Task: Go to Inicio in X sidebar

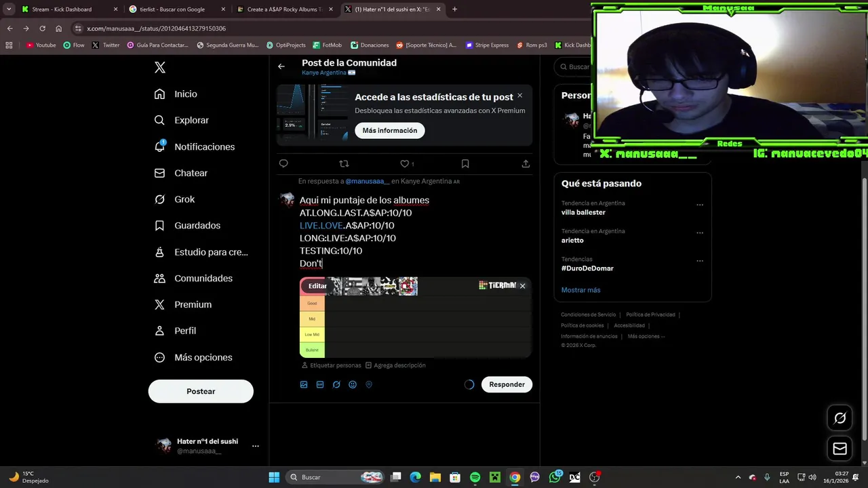Action: tap(176, 94)
